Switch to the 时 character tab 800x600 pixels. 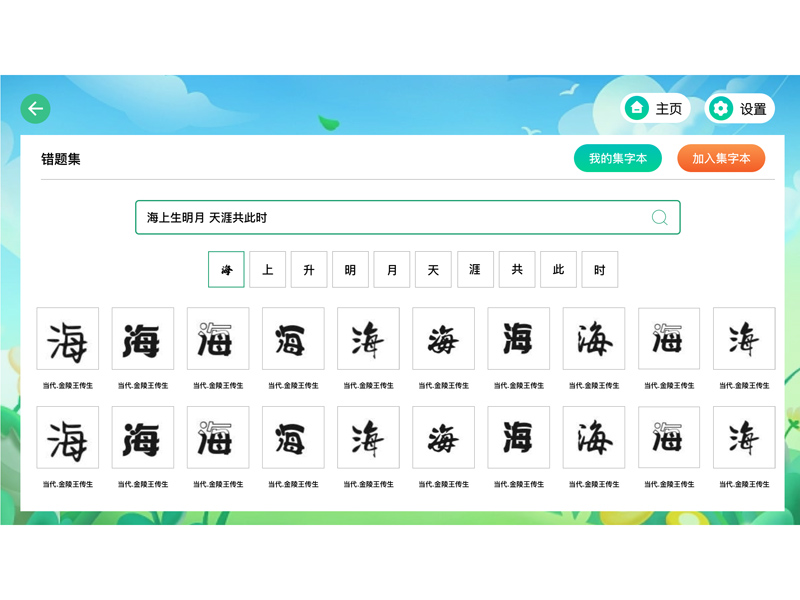tap(599, 269)
